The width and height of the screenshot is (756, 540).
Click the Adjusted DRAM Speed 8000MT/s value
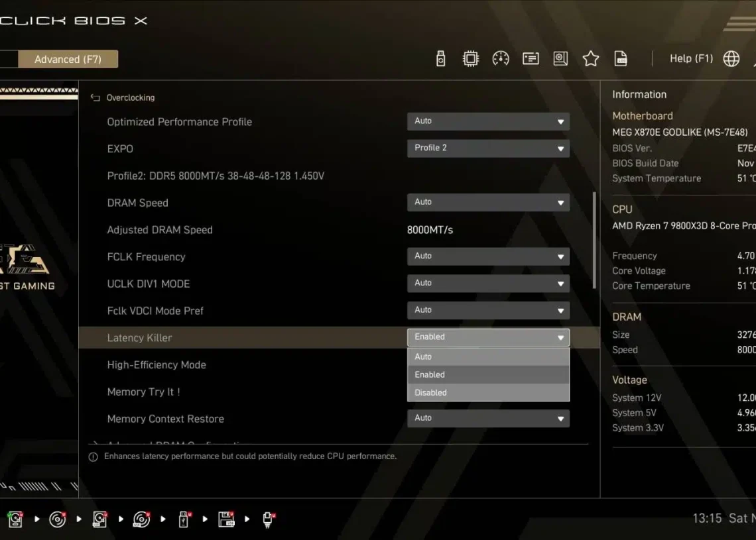(430, 231)
